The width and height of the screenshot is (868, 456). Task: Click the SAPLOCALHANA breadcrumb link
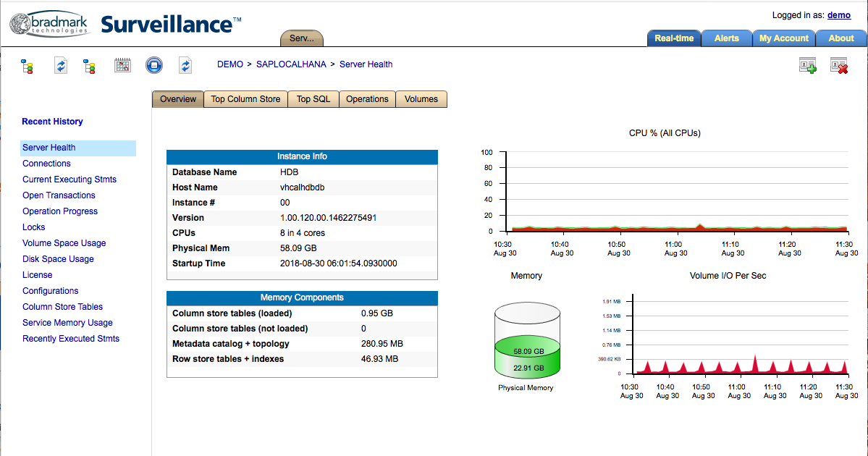(x=291, y=64)
